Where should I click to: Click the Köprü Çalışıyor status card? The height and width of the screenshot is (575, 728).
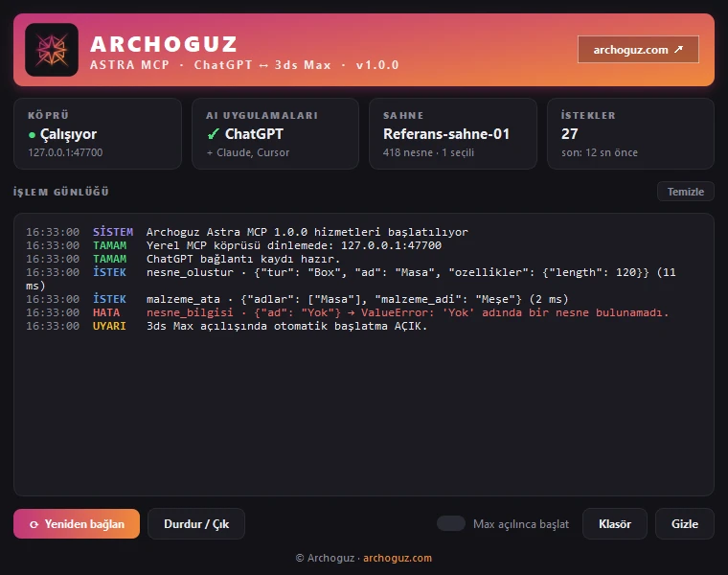98,134
